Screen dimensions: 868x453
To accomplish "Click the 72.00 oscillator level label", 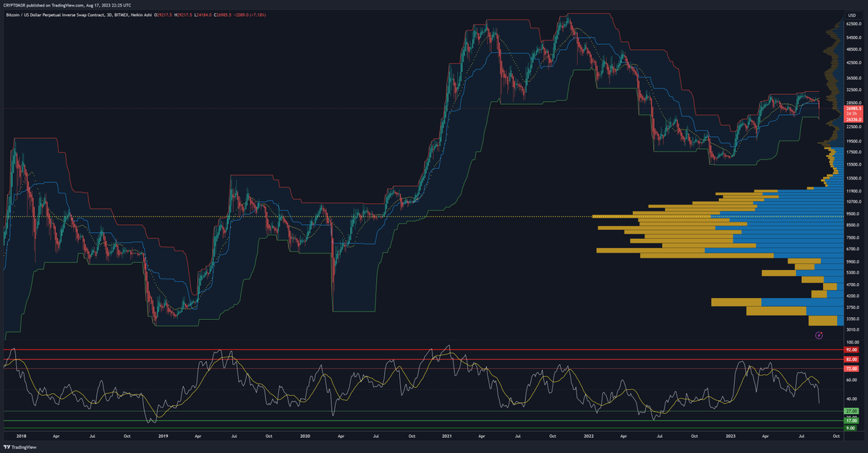I will coord(851,369).
